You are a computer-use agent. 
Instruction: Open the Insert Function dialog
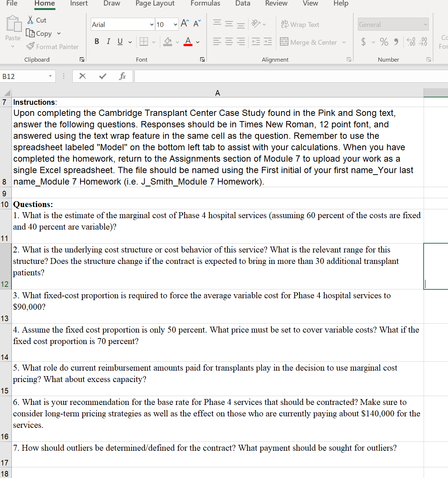(123, 76)
